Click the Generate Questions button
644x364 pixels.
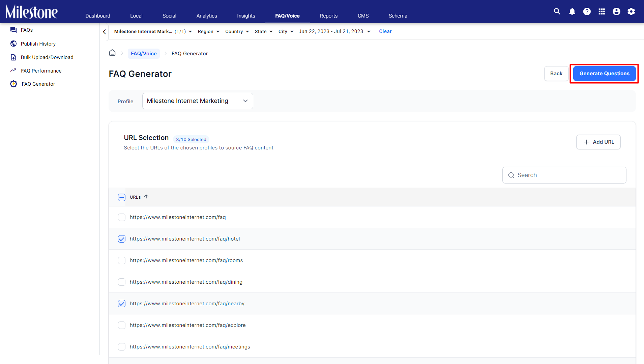(x=604, y=74)
